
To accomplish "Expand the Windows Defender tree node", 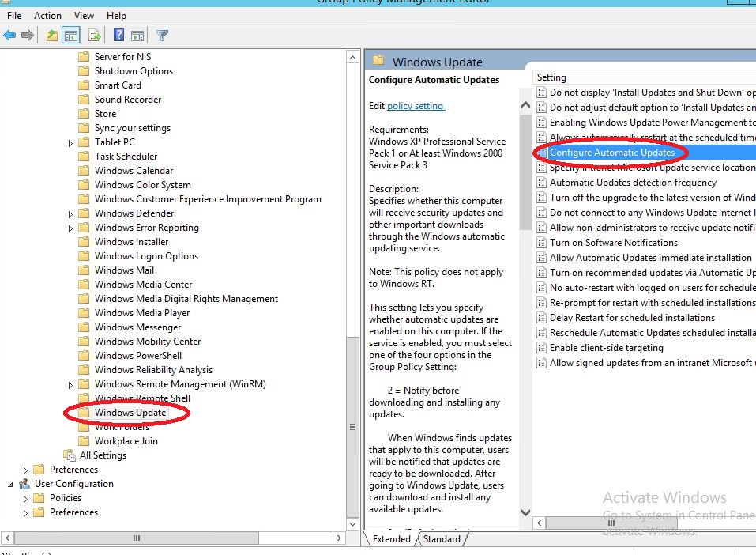I will tap(70, 214).
